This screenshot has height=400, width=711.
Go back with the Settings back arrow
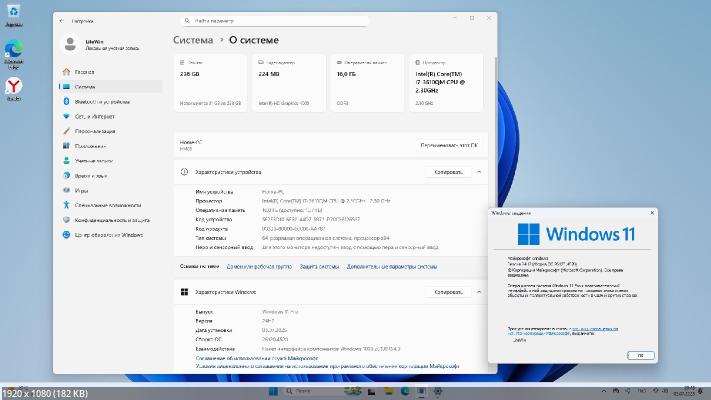(62, 21)
